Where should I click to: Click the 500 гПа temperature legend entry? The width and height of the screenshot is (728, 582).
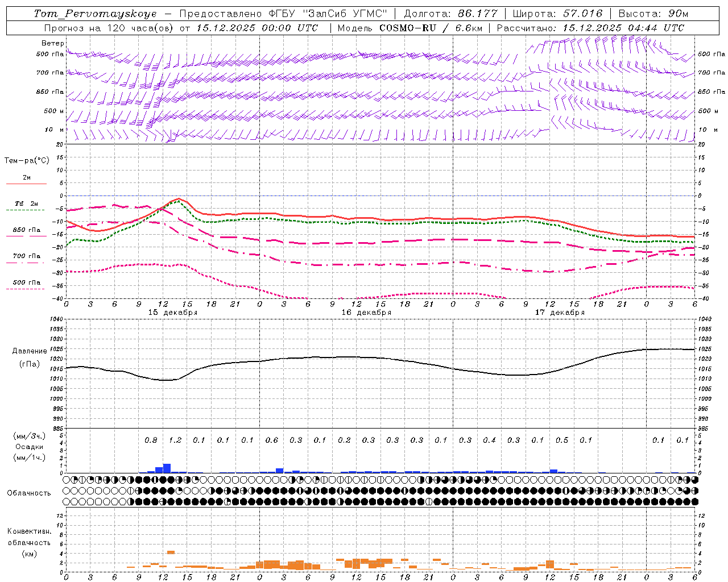(27, 282)
